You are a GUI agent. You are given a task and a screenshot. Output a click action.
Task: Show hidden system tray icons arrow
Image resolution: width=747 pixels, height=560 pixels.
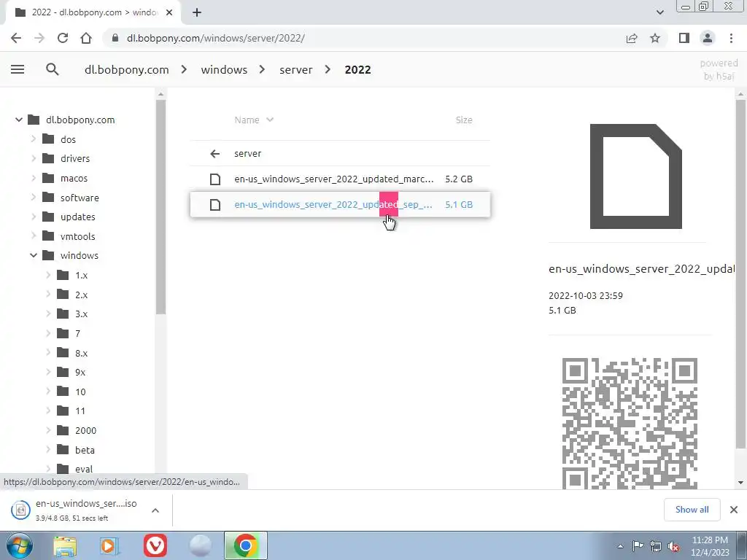(x=620, y=546)
